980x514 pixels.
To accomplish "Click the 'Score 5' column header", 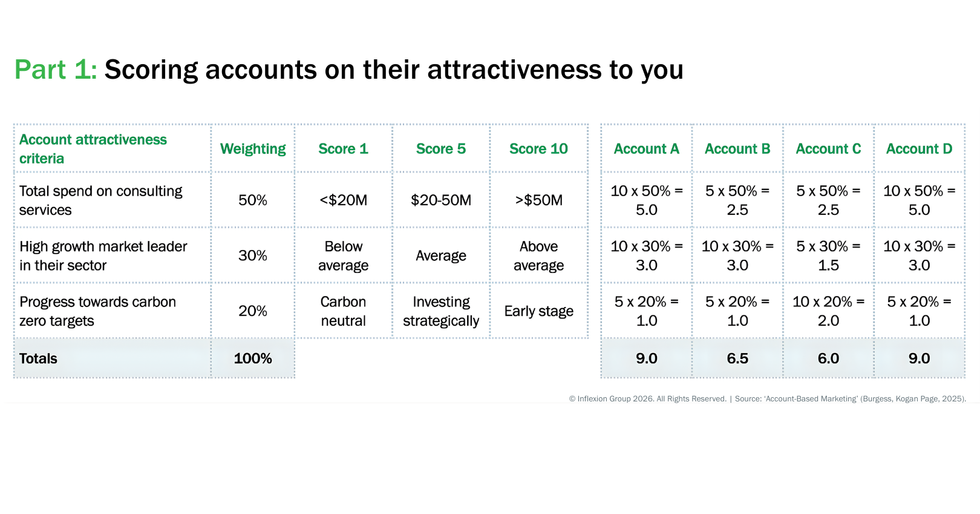I will pos(441,149).
